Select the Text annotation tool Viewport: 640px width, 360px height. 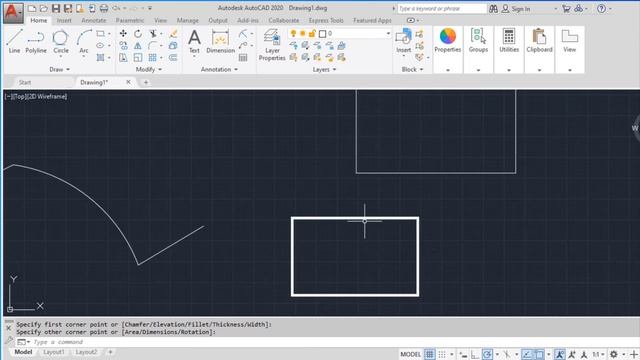[x=194, y=41]
